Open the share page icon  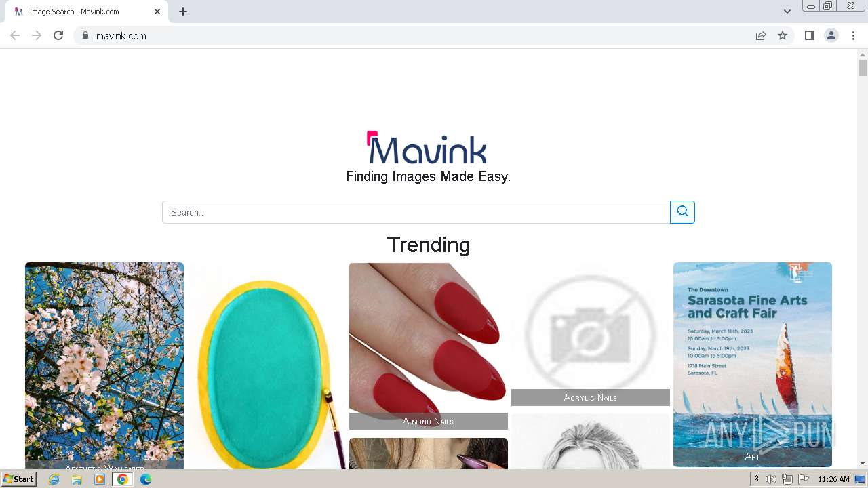click(x=761, y=35)
